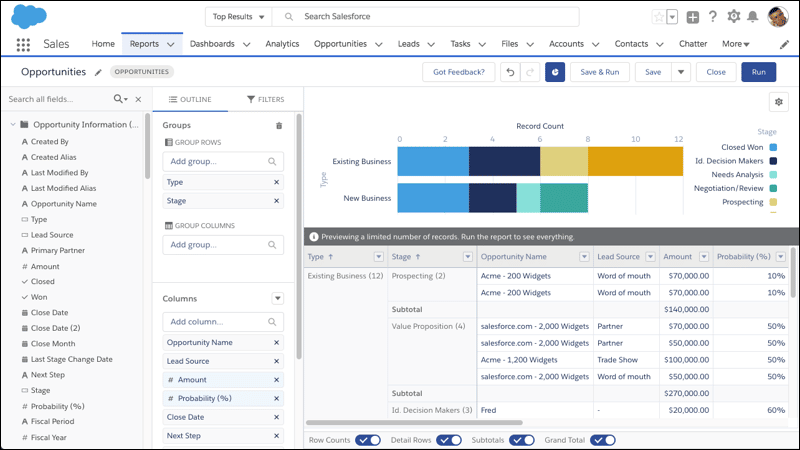Edit report name with pencil icon
This screenshot has width=800, height=450.
click(98, 72)
